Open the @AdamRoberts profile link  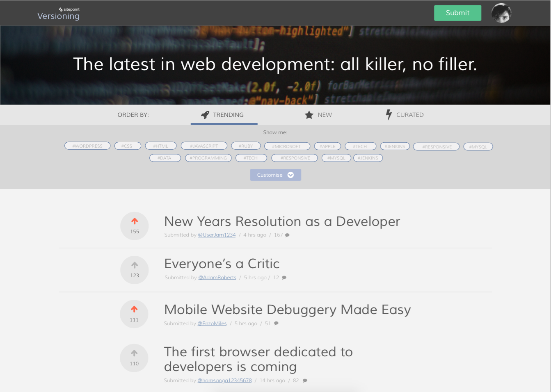(x=217, y=278)
